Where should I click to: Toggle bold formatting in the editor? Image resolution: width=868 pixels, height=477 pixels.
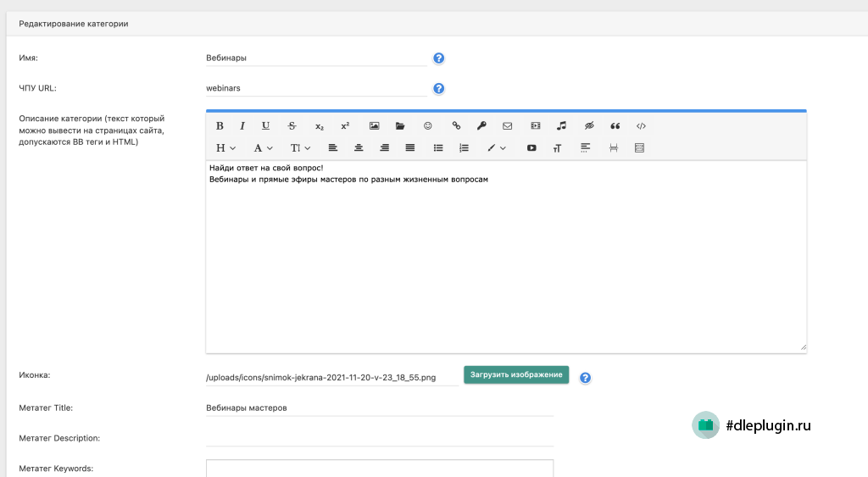(x=220, y=126)
